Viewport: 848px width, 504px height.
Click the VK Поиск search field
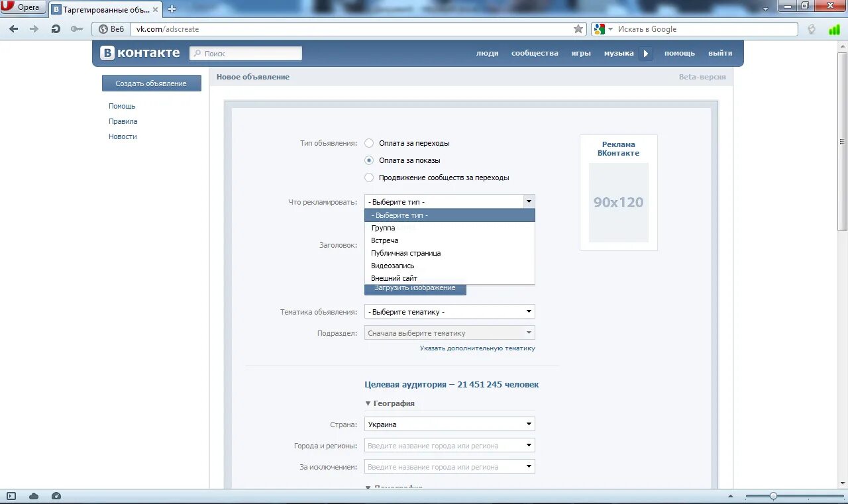(x=246, y=54)
